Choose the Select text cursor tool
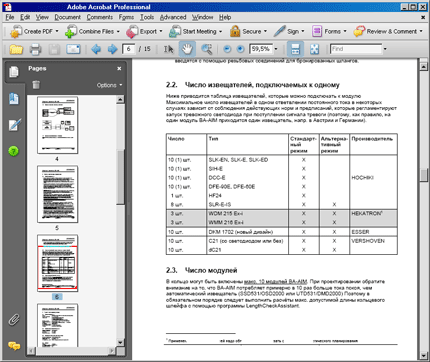Screen dimensions: 430x362 point(168,49)
